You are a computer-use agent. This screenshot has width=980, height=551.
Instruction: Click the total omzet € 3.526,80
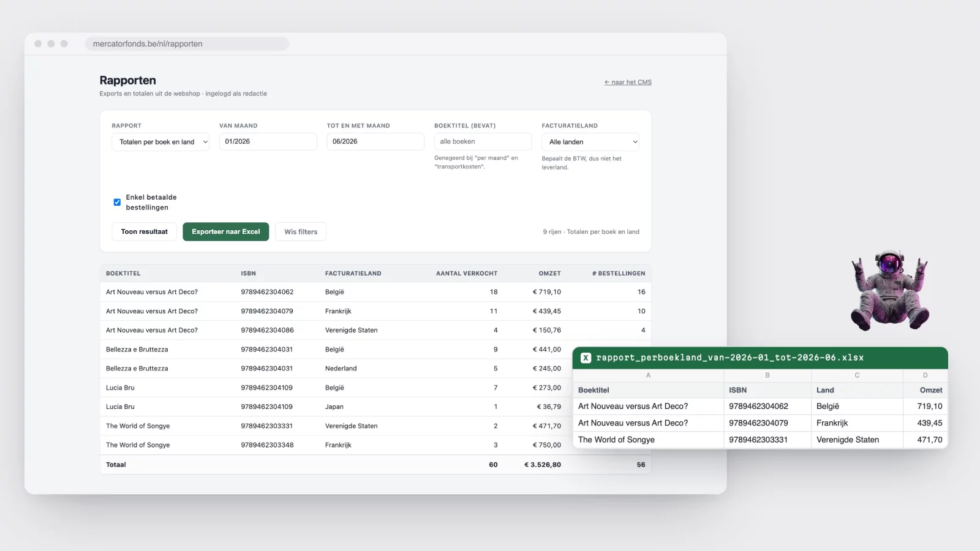point(543,465)
